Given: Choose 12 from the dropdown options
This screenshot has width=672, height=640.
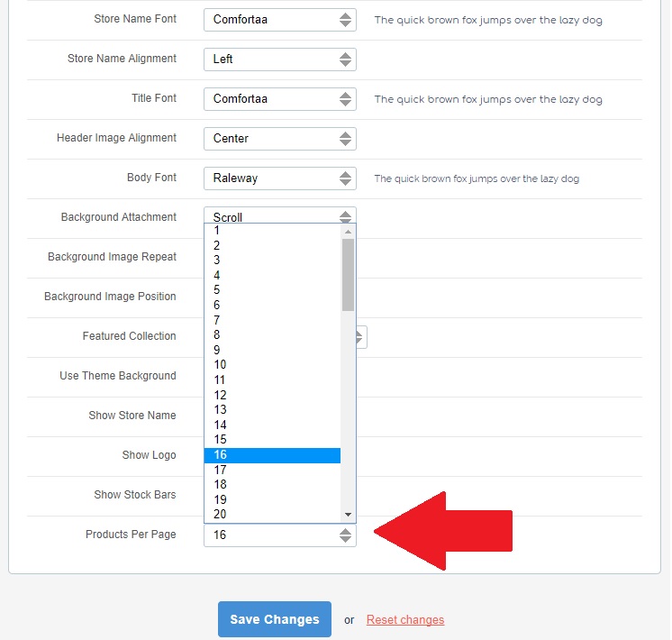Looking at the screenshot, I should (272, 395).
